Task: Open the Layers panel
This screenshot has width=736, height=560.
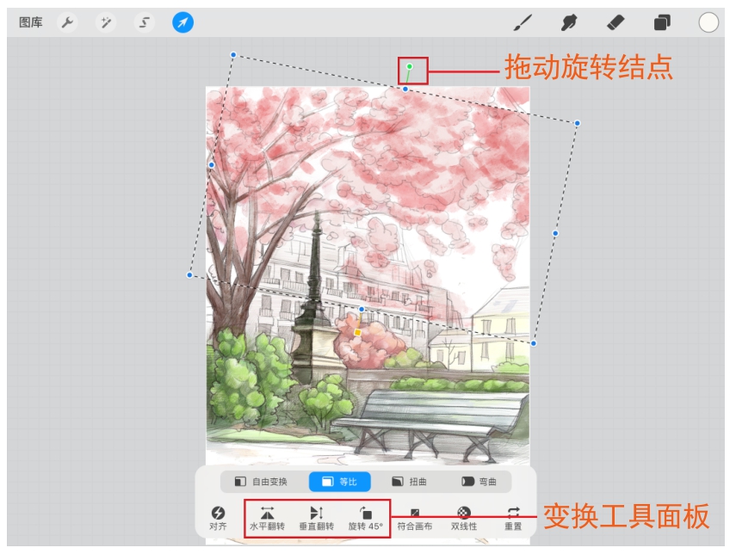Action: click(x=662, y=22)
